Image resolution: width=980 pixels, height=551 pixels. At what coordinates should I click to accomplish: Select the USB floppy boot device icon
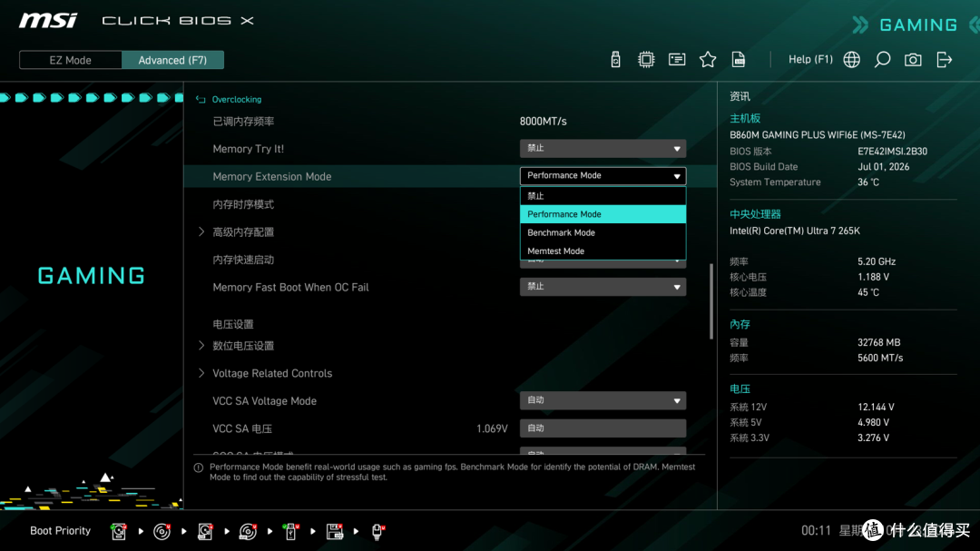pyautogui.click(x=334, y=531)
